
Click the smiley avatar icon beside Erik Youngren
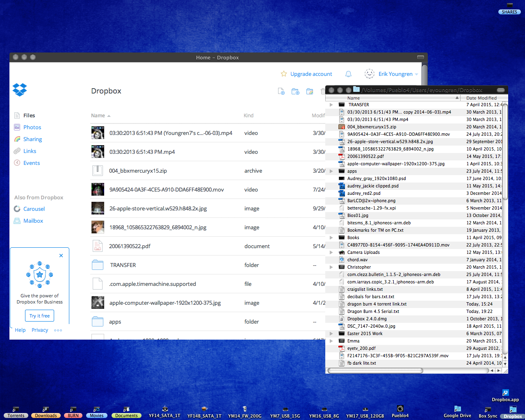tap(370, 74)
